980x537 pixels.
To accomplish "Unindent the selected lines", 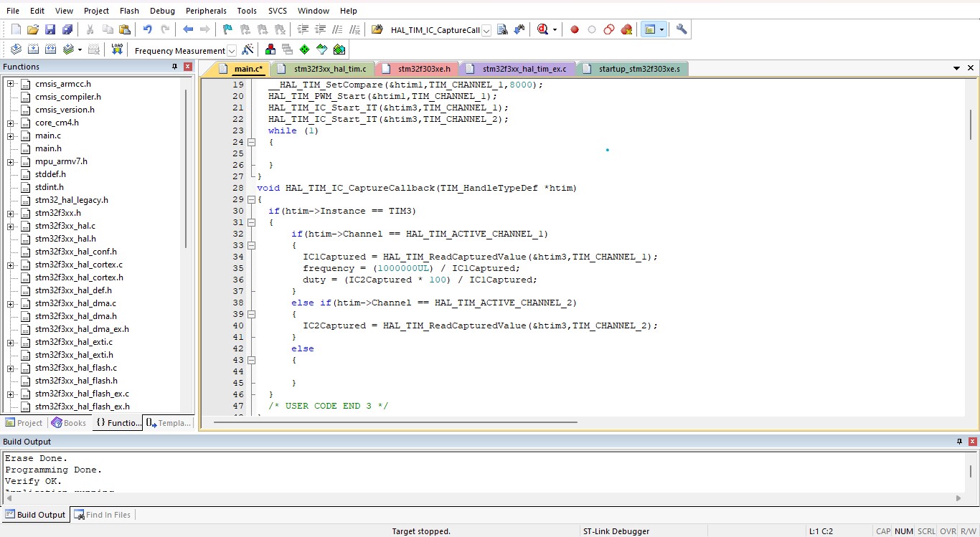I will [x=320, y=29].
